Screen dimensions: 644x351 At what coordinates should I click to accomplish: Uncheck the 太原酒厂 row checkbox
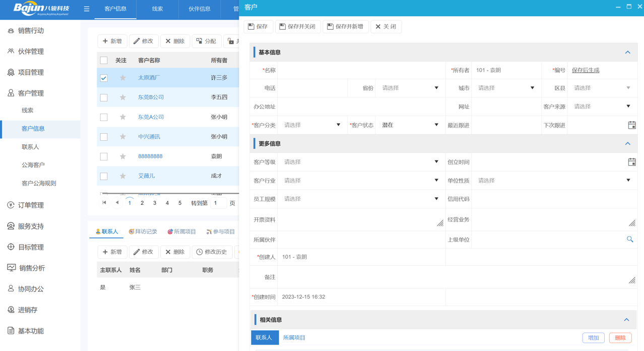[104, 78]
